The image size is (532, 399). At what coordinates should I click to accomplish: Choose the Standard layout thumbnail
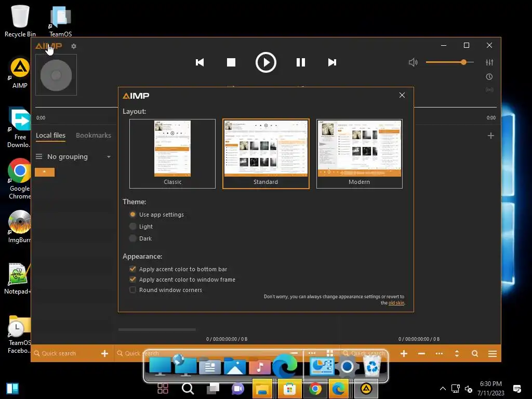coord(265,154)
